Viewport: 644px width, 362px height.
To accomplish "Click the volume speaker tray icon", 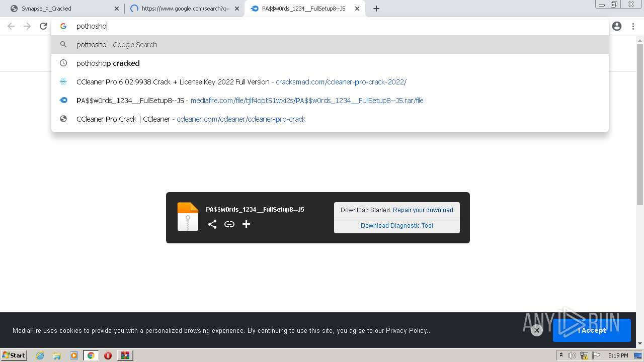I will click(572, 355).
